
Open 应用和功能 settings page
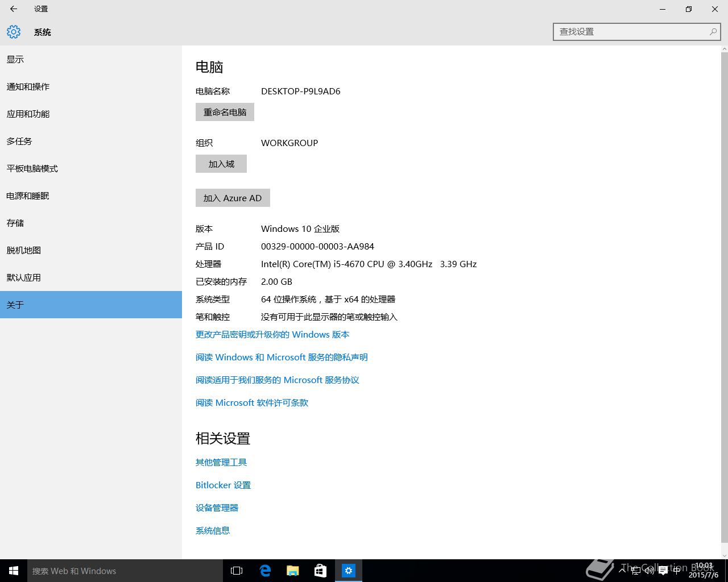pos(91,114)
